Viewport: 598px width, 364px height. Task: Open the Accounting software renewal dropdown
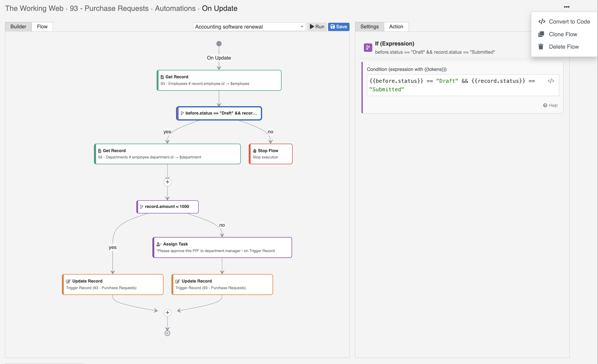pos(249,27)
